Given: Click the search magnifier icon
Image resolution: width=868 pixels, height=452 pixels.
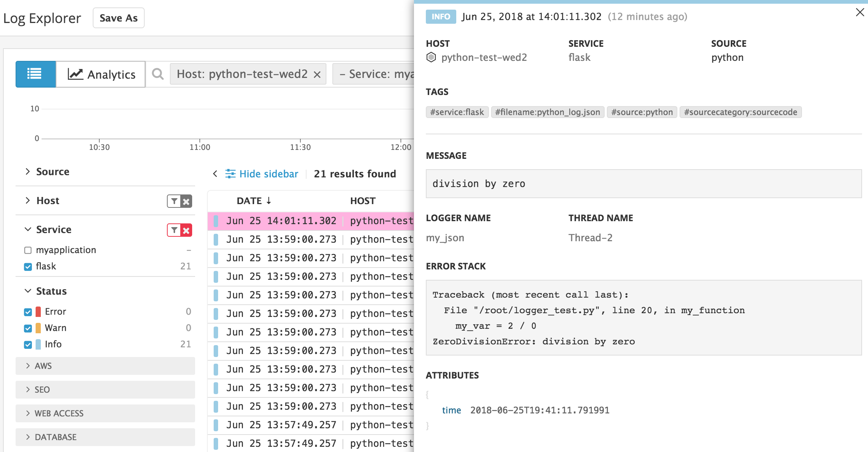Looking at the screenshot, I should point(157,74).
